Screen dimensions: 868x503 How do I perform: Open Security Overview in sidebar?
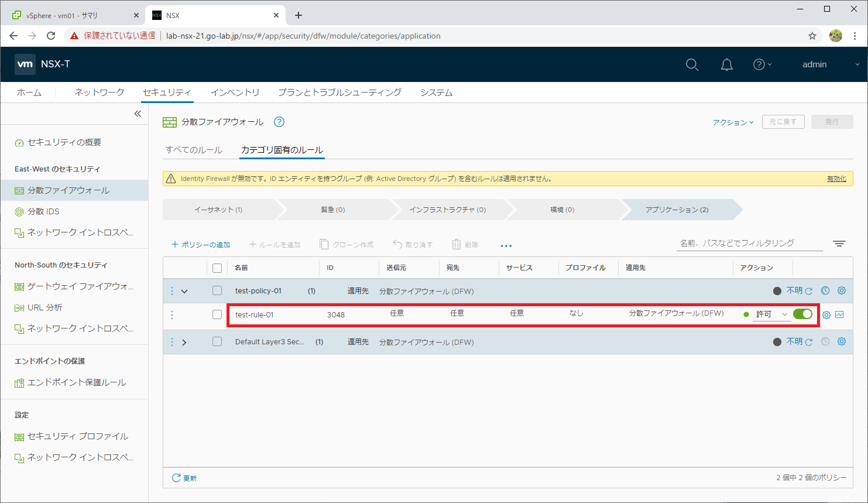64,142
